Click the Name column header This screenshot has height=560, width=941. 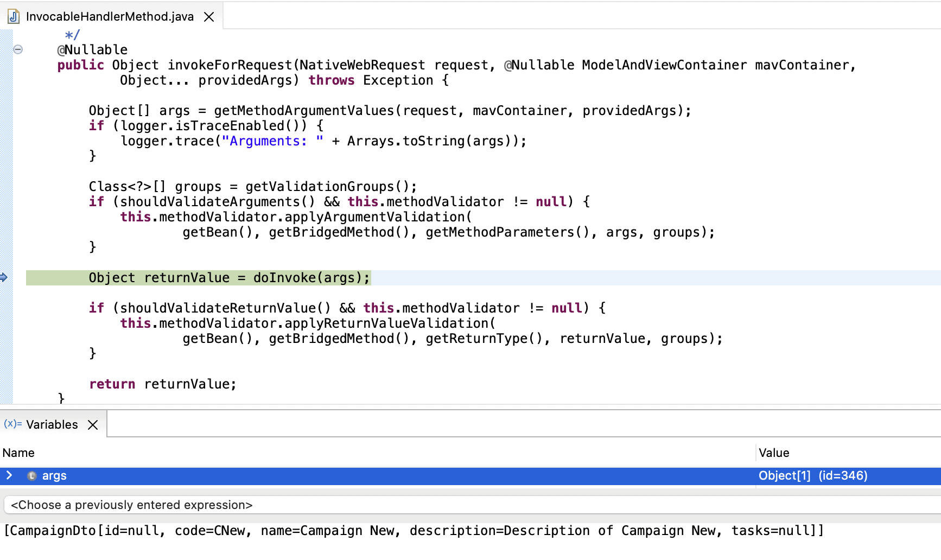click(x=18, y=453)
